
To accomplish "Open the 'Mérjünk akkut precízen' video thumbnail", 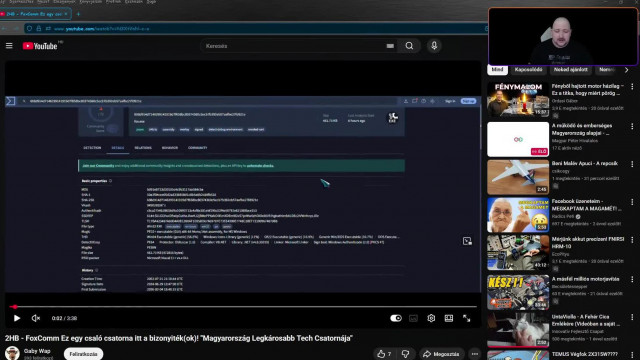I will 518,253.
